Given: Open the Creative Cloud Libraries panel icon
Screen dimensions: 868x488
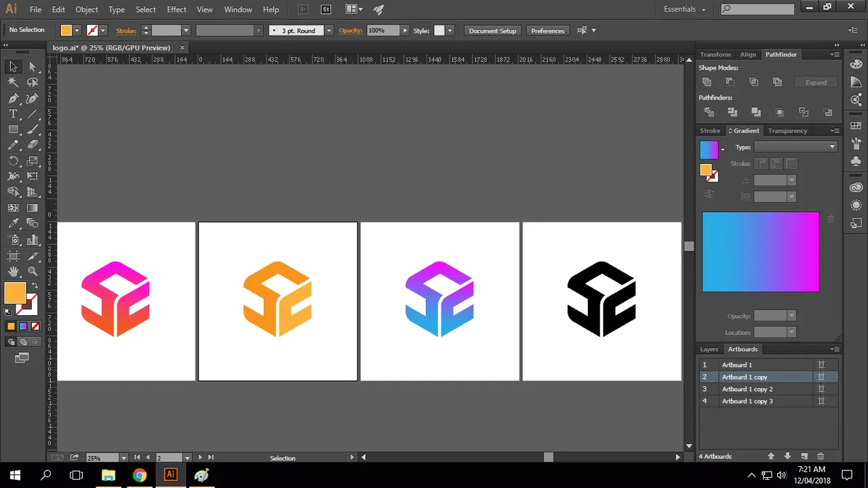Looking at the screenshot, I should 856,187.
